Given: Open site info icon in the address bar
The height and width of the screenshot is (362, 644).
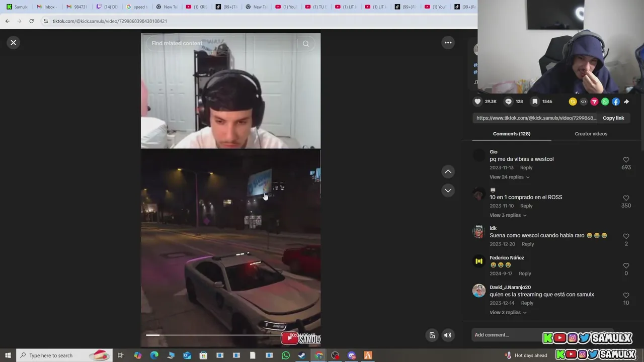Looking at the screenshot, I should pos(46,21).
